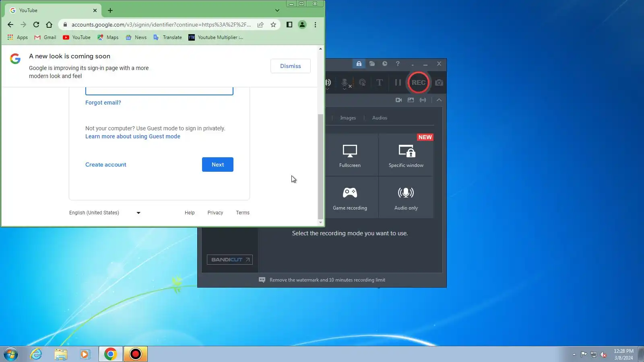Take a screenshot with Bandicam's camera icon

click(x=439, y=82)
